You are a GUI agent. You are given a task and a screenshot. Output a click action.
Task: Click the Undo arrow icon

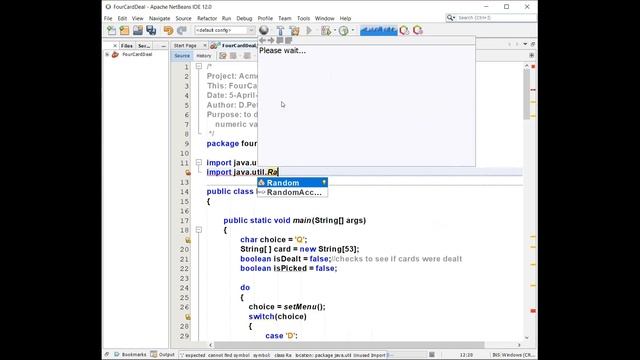(x=168, y=30)
